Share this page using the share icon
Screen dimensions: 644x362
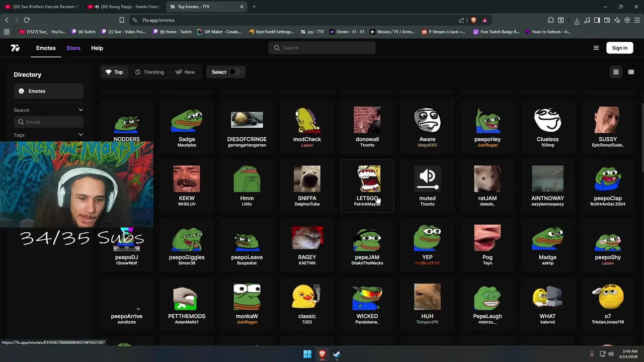(461, 20)
